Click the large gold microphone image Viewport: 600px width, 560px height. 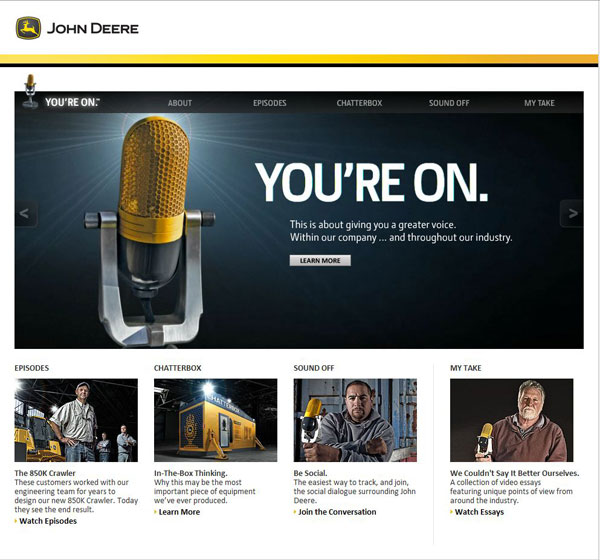pyautogui.click(x=151, y=232)
